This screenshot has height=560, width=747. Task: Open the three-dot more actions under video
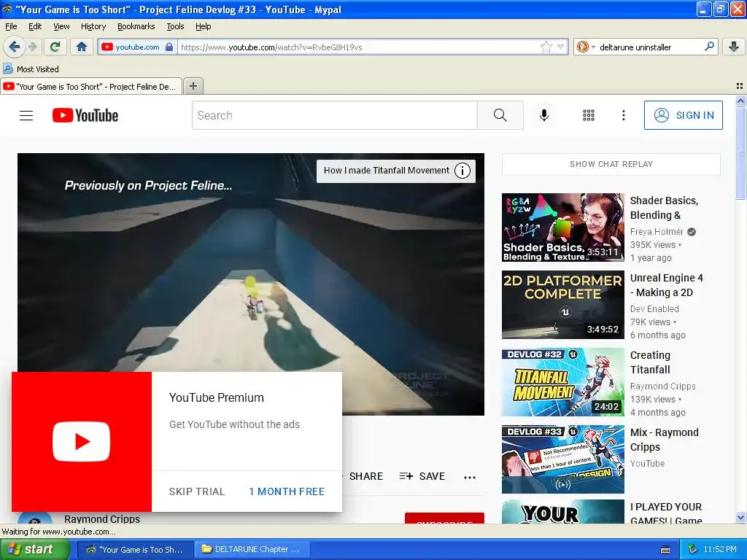pos(470,477)
